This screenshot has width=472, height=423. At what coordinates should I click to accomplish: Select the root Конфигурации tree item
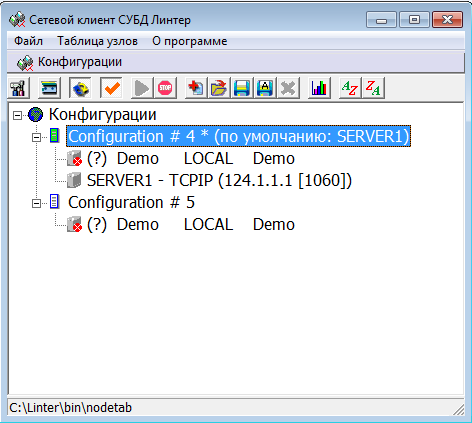coord(103,114)
